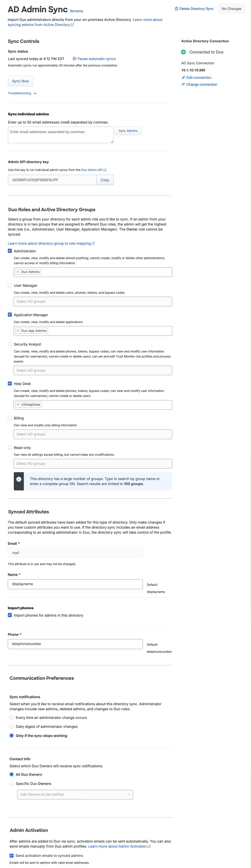
Task: Click the arrows icon to change connection
Action: (183, 84)
